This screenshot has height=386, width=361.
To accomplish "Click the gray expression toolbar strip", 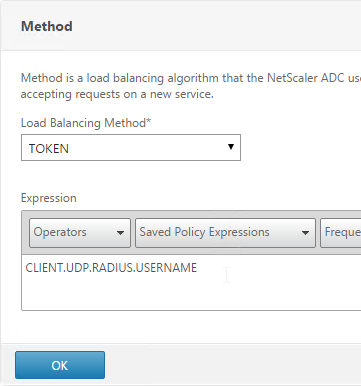I will click(191, 233).
